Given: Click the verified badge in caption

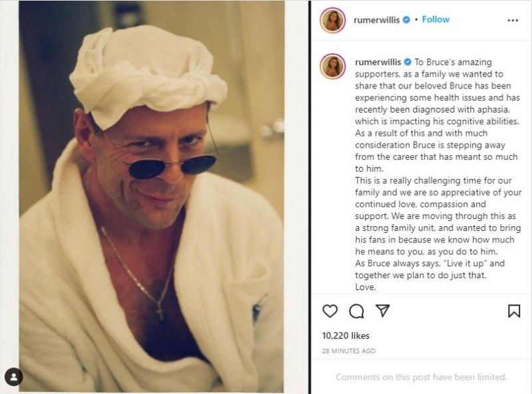Looking at the screenshot, I should click(x=408, y=62).
